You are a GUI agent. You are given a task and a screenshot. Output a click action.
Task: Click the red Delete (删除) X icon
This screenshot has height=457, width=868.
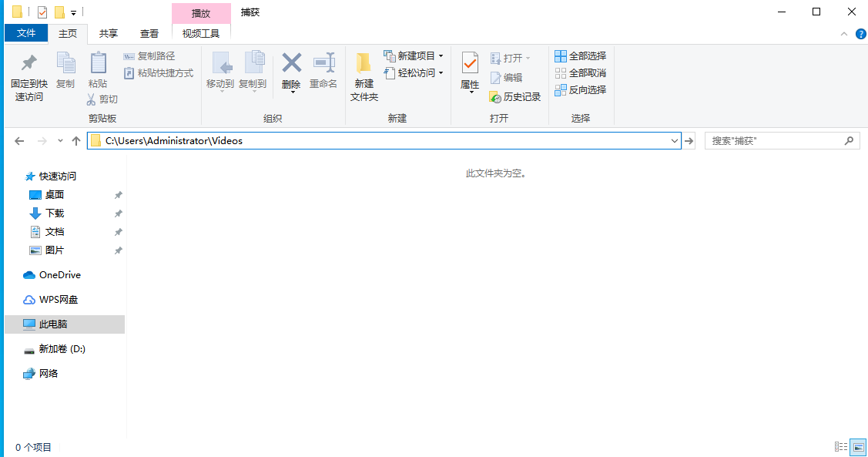(291, 63)
